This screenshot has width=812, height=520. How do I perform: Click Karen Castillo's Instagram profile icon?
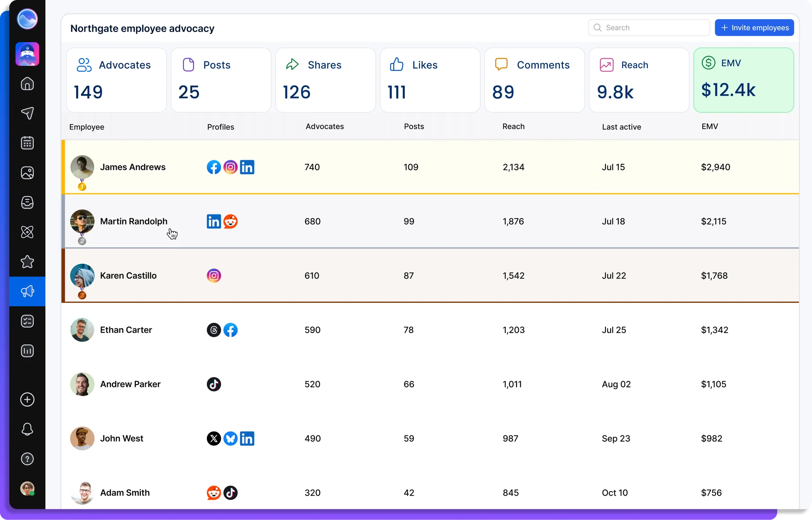coord(214,276)
